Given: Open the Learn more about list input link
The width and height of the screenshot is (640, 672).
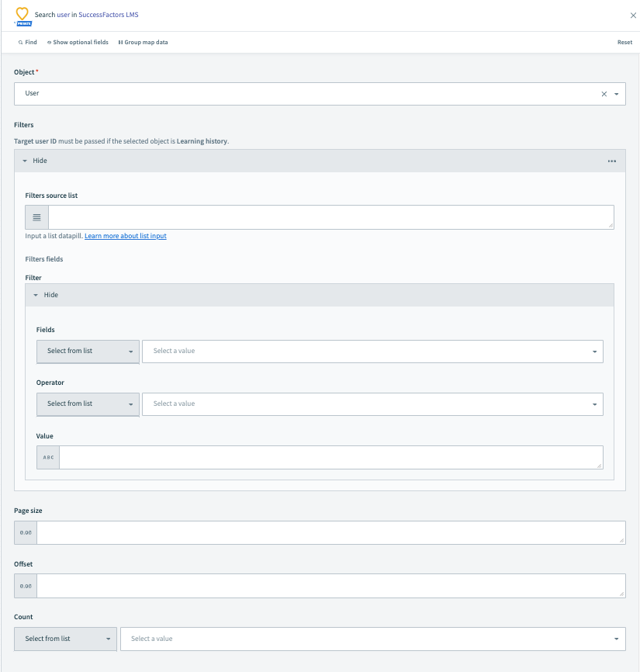Looking at the screenshot, I should (x=125, y=235).
